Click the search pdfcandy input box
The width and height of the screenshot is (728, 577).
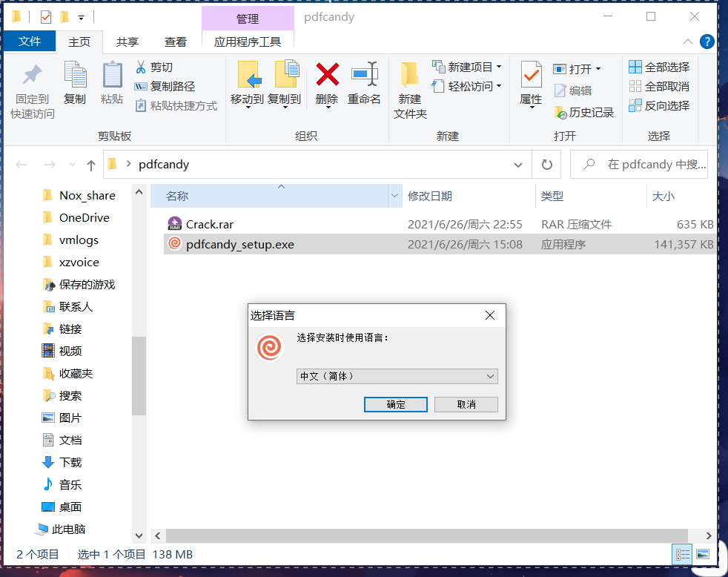[639, 165]
